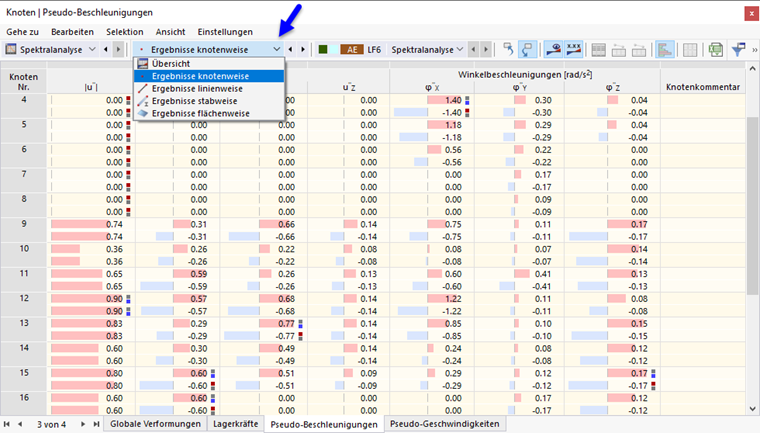The height and width of the screenshot is (433, 760).
Task: Choose Ergebnisse knotenweise list entry
Action: pyautogui.click(x=209, y=76)
